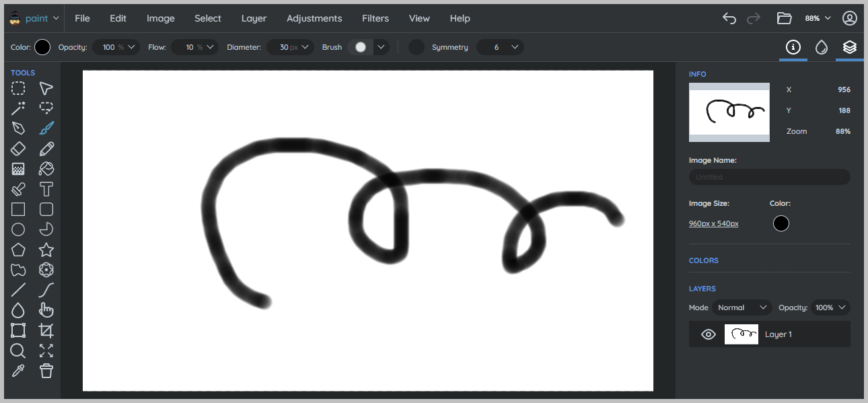Select the Line tool

click(18, 290)
